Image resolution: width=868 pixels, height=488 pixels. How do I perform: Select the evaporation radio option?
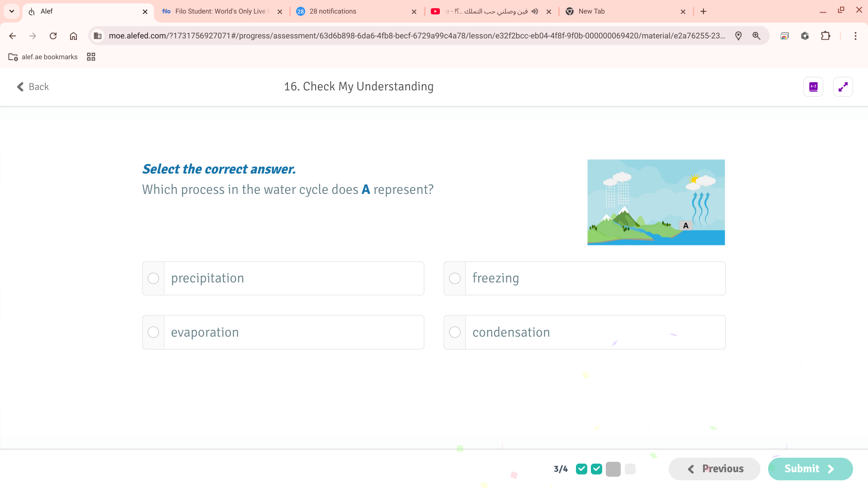click(x=153, y=332)
